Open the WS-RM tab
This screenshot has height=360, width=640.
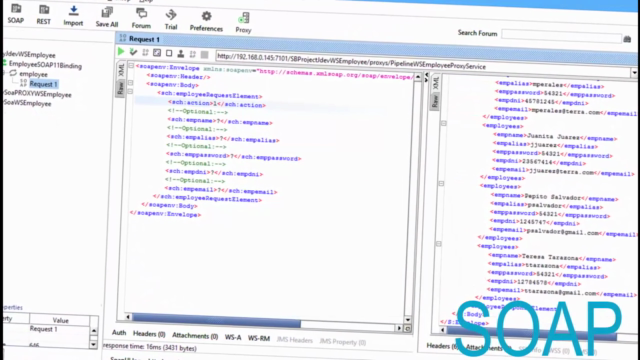pyautogui.click(x=259, y=338)
